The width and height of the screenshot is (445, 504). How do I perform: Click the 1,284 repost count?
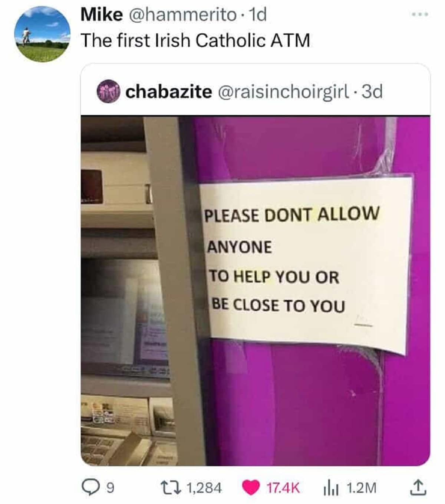click(204, 488)
